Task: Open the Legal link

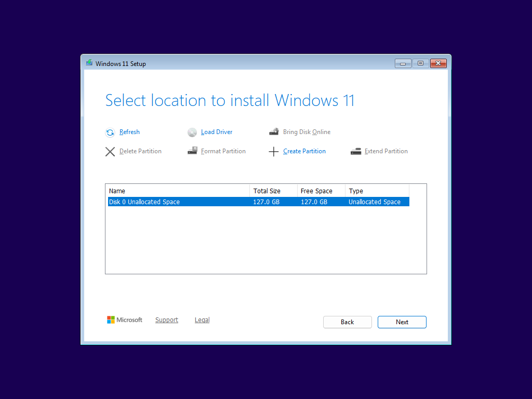Action: click(x=202, y=320)
